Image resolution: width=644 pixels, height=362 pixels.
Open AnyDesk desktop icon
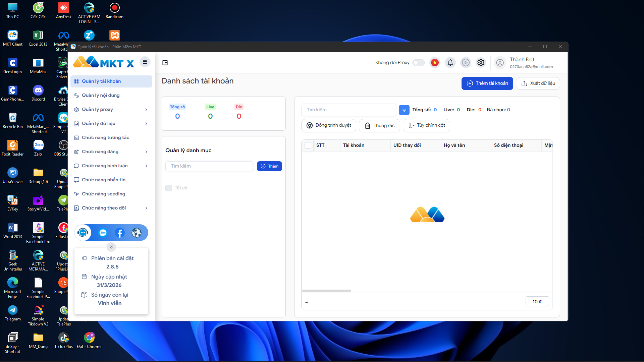click(x=64, y=11)
